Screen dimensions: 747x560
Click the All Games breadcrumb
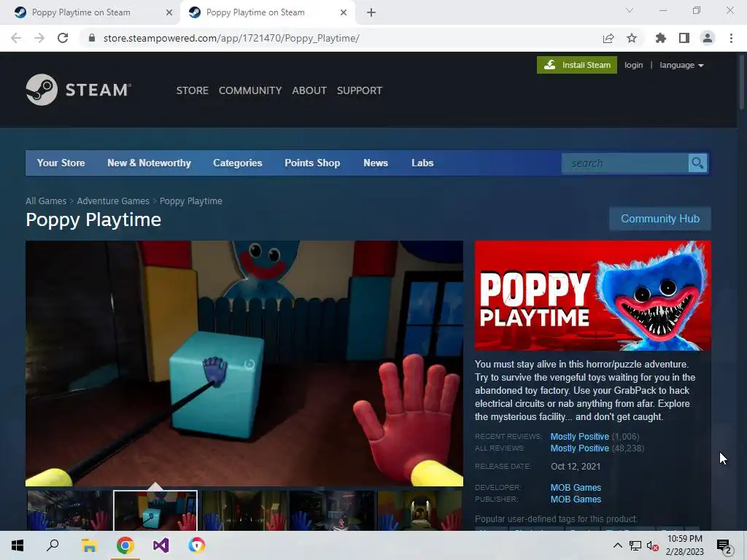click(x=46, y=201)
